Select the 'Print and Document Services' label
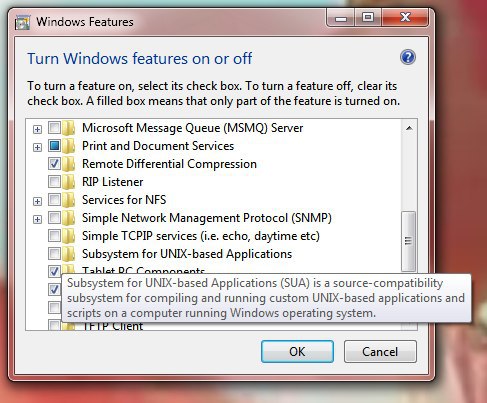This screenshot has height=403, width=487. (158, 146)
